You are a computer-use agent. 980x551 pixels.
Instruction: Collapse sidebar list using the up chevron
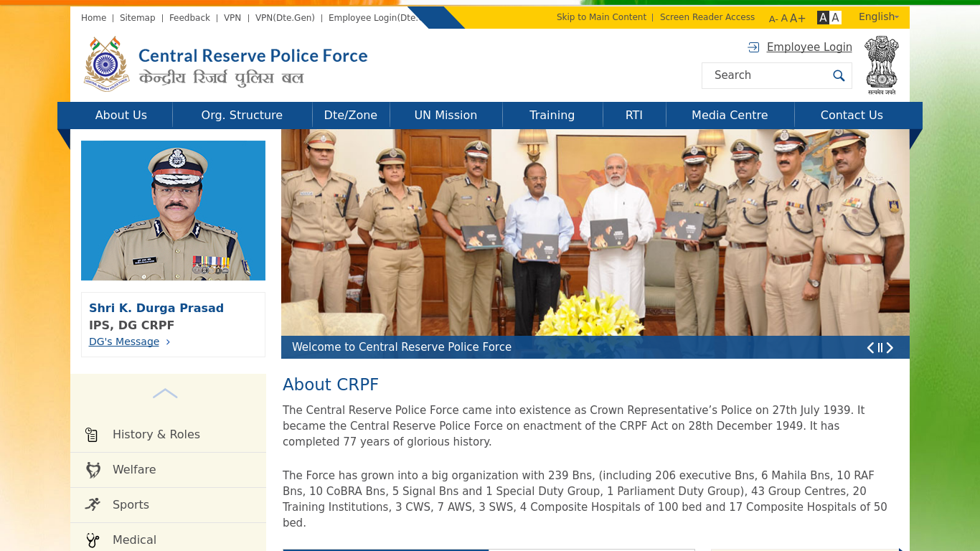165,393
